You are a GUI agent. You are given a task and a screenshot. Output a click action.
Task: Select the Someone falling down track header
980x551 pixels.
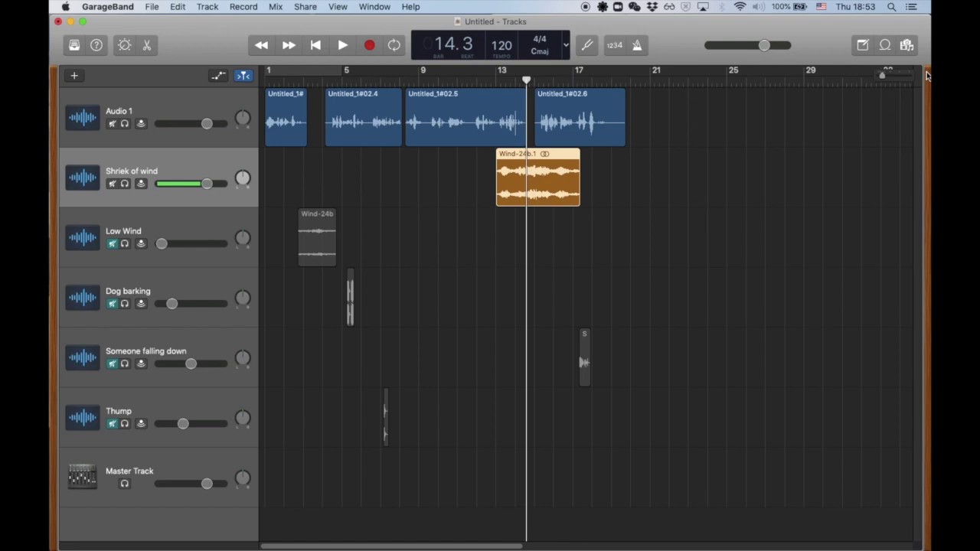pos(159,357)
